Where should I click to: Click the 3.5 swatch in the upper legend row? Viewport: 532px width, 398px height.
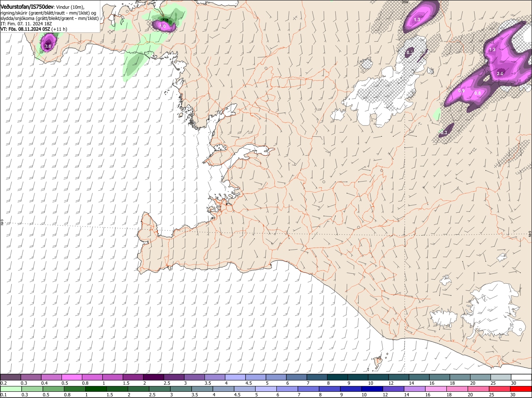215,377
